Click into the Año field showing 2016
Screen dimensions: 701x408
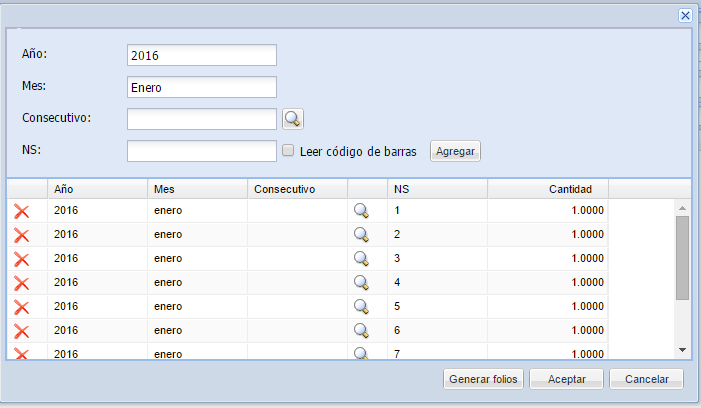[x=202, y=55]
